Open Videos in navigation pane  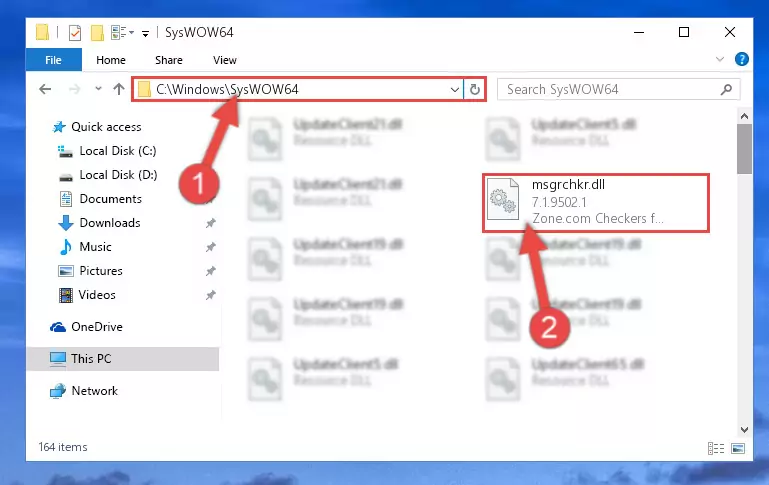click(x=97, y=295)
